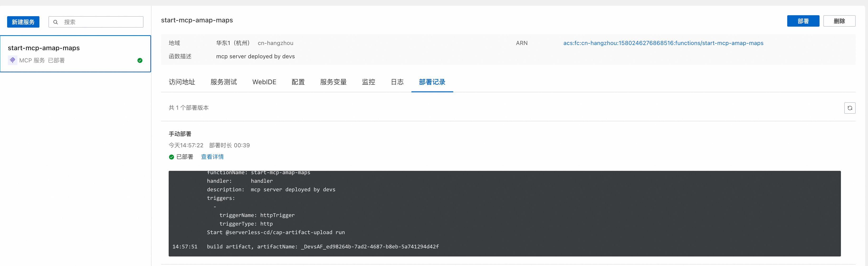Select the 部署记录 tab
Image resolution: width=868 pixels, height=266 pixels.
[432, 82]
